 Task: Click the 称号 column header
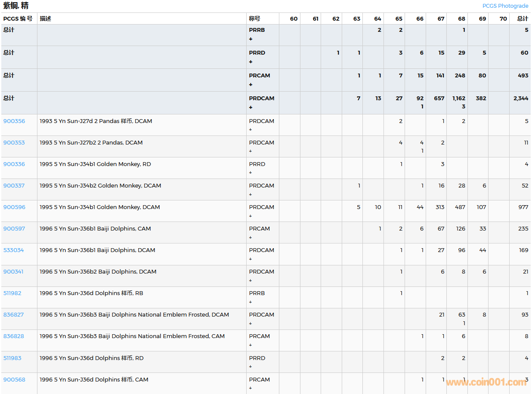254,19
